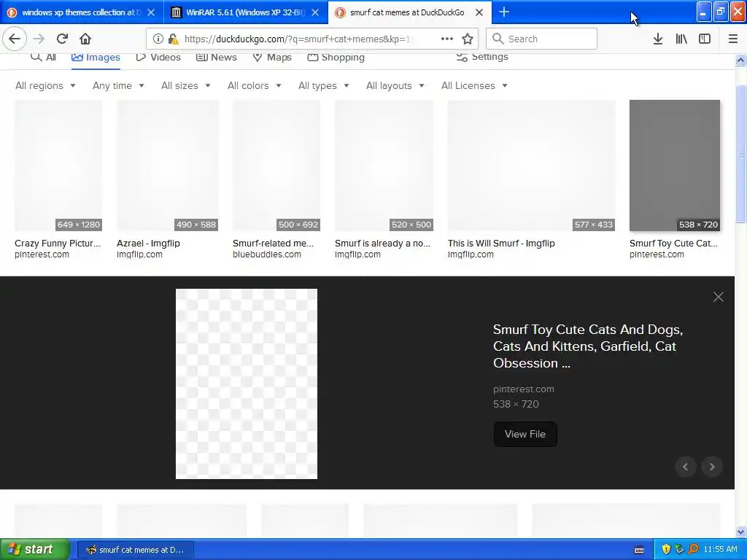
Task: Open Azrael - Imgflip thumbnail
Action: coord(167,166)
